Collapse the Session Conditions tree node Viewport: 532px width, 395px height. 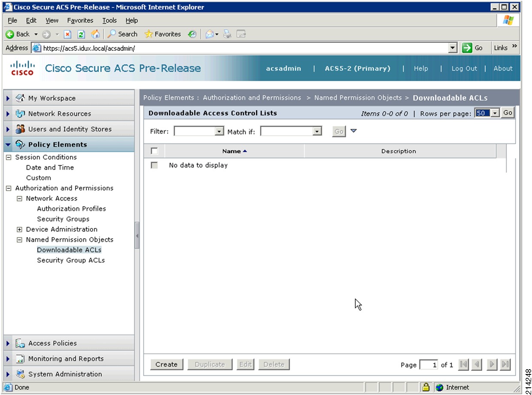tap(9, 158)
